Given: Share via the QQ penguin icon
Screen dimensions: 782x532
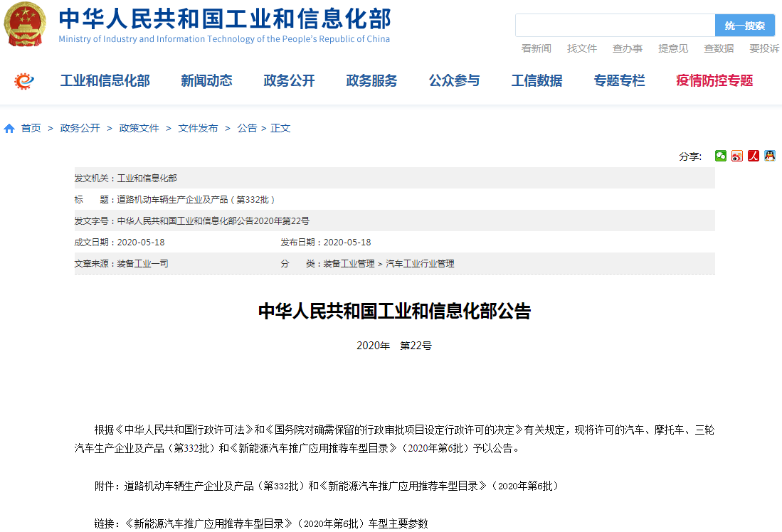Looking at the screenshot, I should (x=770, y=156).
